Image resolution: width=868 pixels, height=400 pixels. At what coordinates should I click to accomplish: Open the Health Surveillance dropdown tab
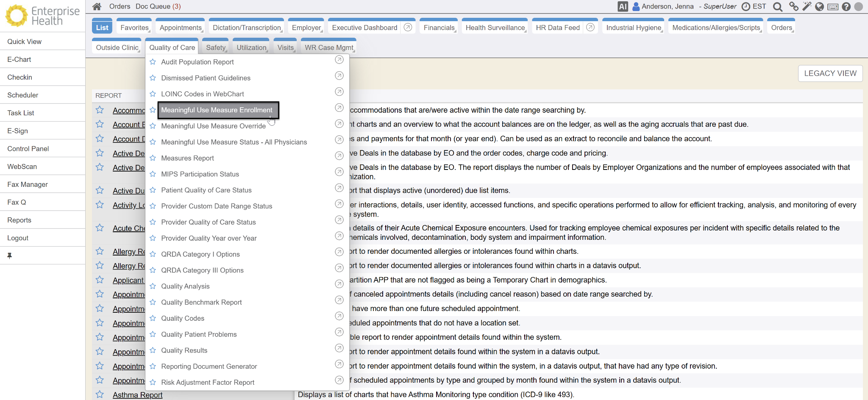pos(495,28)
